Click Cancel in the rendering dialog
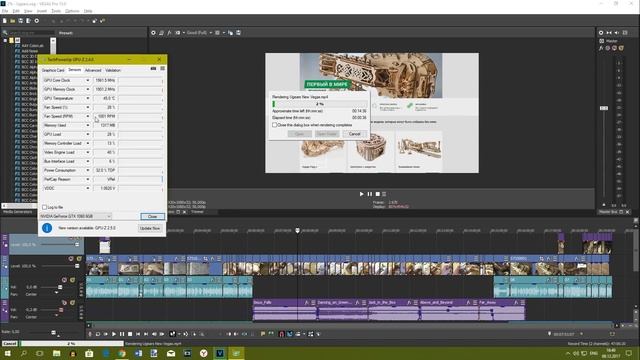This screenshot has height=360, width=640. click(x=354, y=134)
